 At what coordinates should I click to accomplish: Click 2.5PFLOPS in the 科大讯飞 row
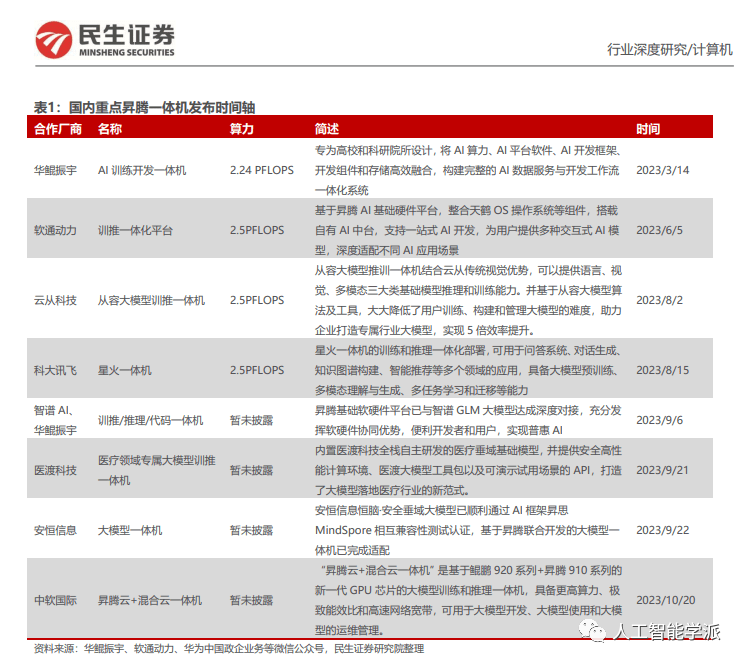click(257, 370)
